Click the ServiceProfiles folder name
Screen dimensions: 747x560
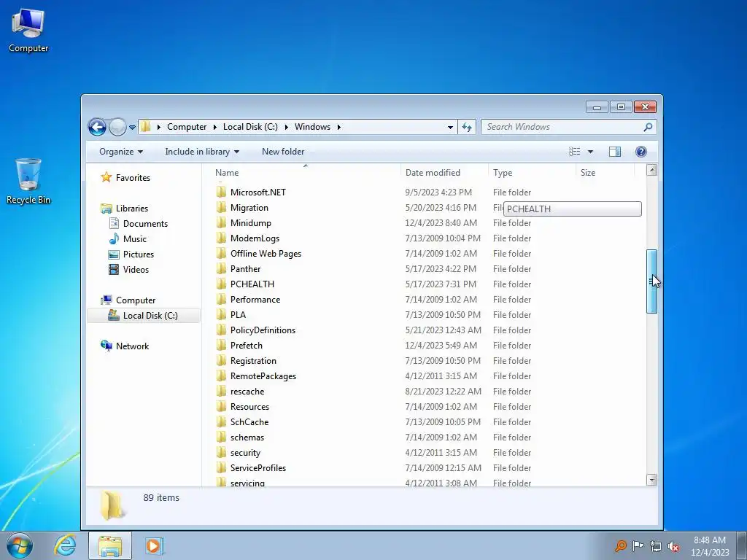click(x=258, y=468)
